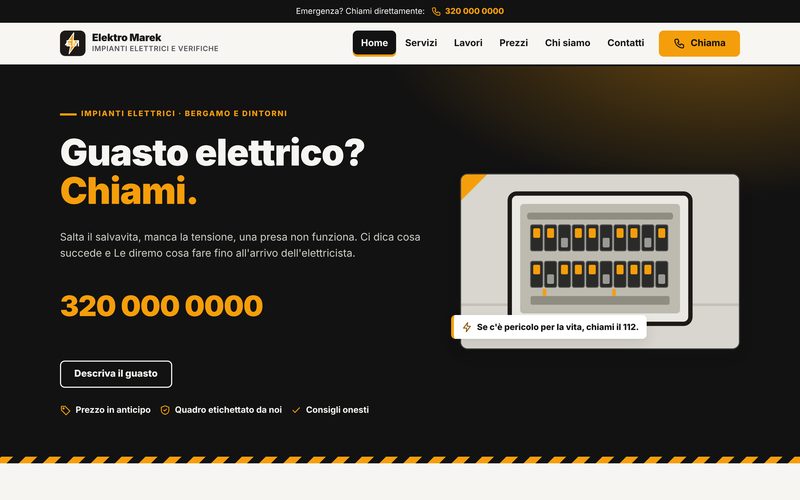Open the Home navigation tab
Image resolution: width=800 pixels, height=500 pixels.
point(374,43)
